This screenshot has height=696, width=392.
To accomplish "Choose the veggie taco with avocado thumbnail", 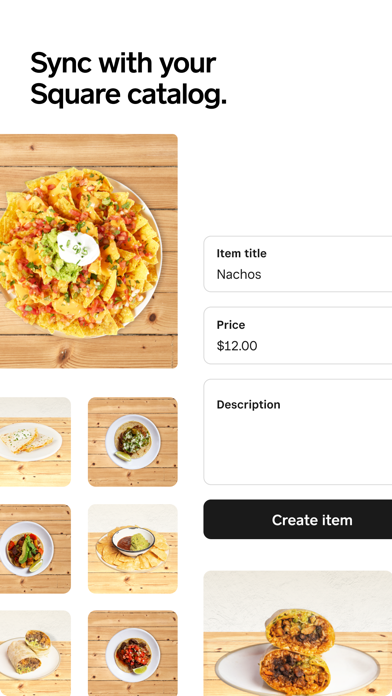I will pyautogui.click(x=35, y=549).
